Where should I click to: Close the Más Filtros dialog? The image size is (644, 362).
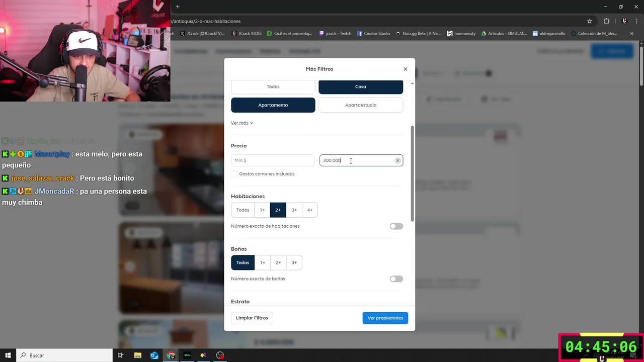(405, 69)
